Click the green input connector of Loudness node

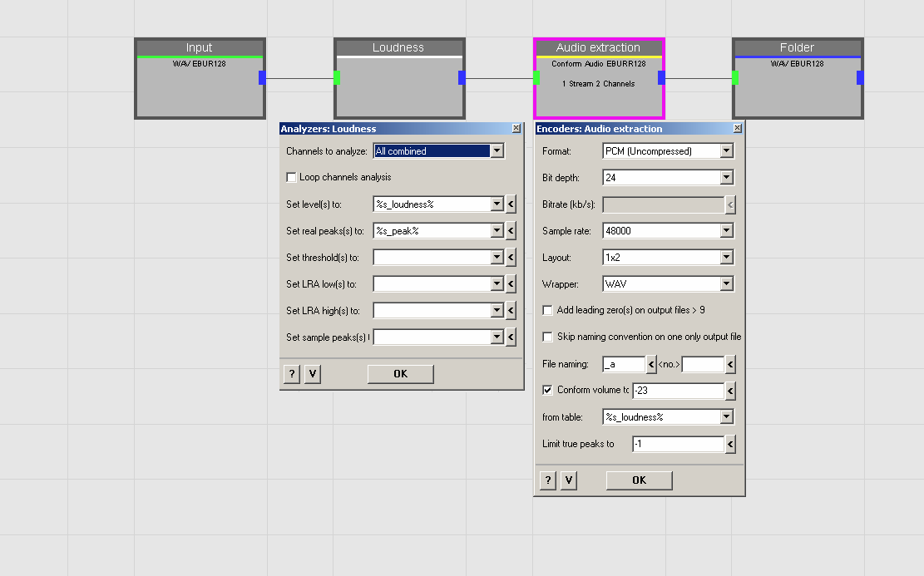337,78
